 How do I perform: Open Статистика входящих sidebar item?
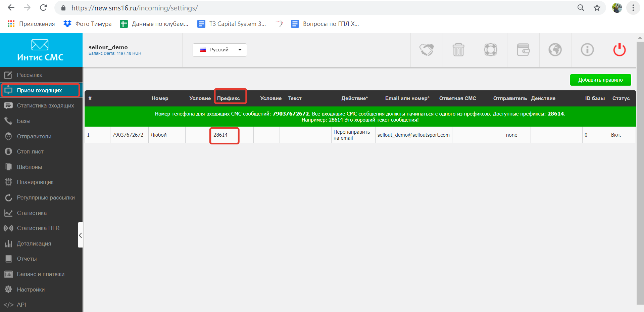tap(41, 105)
